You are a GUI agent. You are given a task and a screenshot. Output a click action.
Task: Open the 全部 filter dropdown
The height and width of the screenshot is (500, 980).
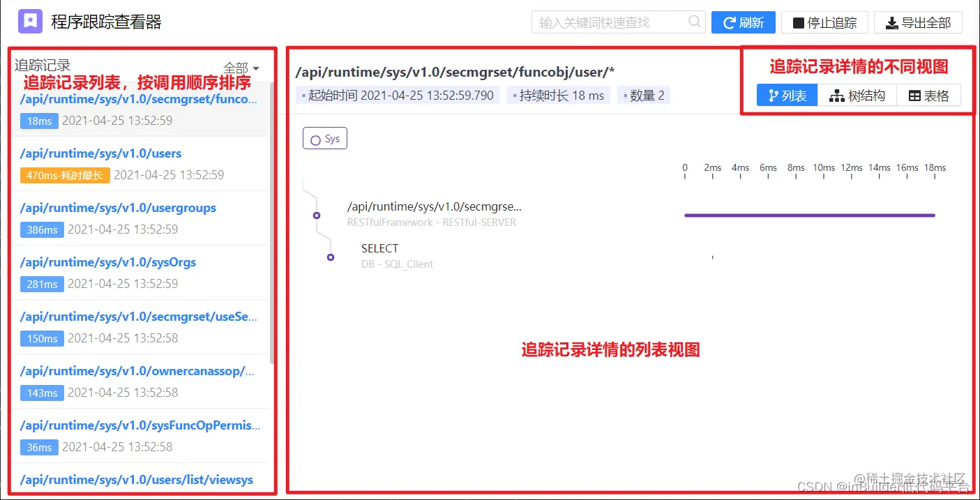coord(241,68)
